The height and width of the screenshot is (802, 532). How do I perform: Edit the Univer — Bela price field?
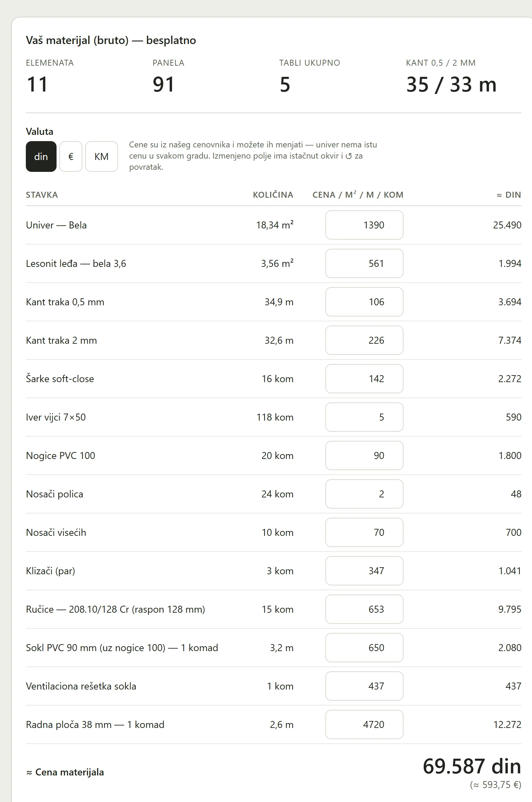click(364, 225)
